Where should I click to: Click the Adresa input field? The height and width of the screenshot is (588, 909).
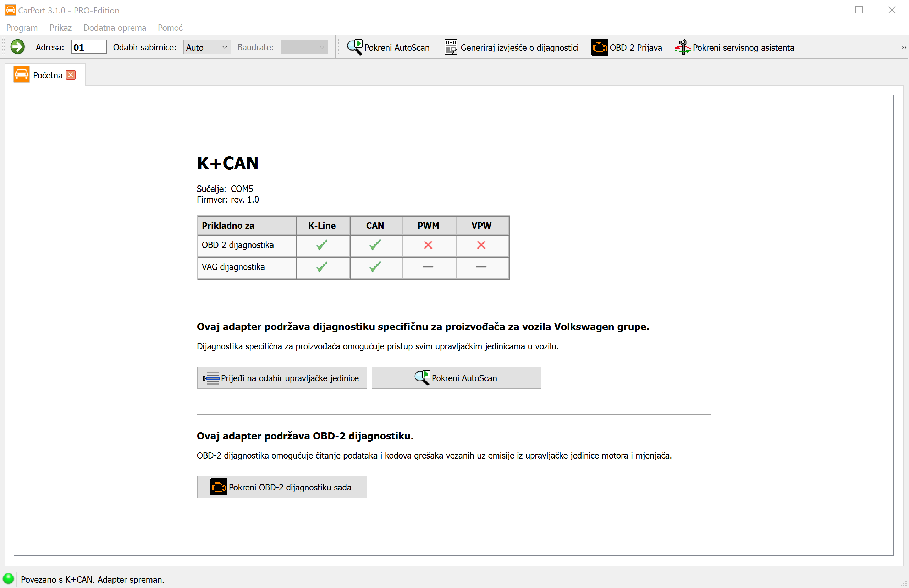pos(89,48)
